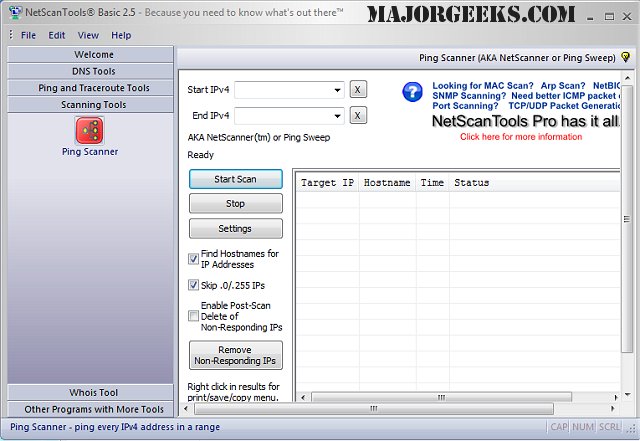Screen dimensions: 640x441
Task: Clear the Start IPv4 field with X
Action: coord(358,89)
